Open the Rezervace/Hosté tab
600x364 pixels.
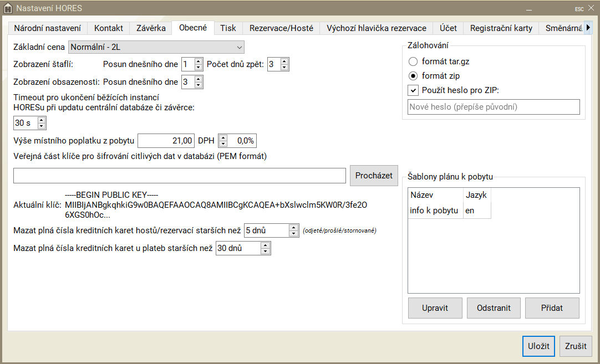(281, 28)
